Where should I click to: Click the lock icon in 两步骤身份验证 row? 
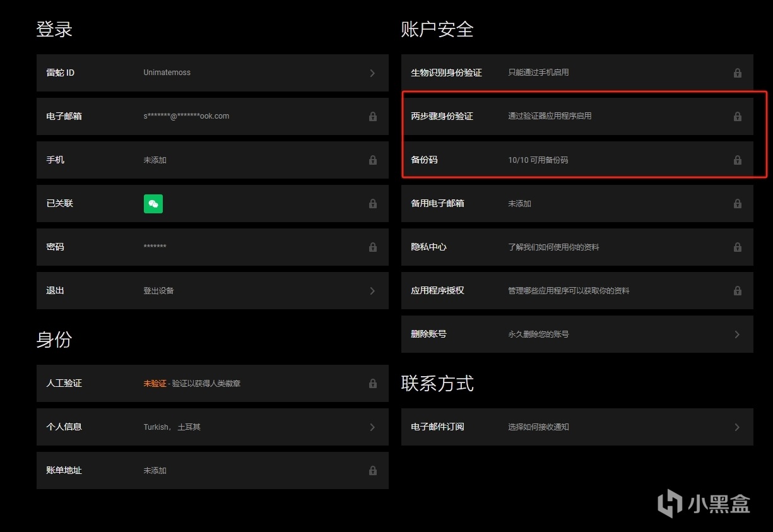(x=738, y=116)
